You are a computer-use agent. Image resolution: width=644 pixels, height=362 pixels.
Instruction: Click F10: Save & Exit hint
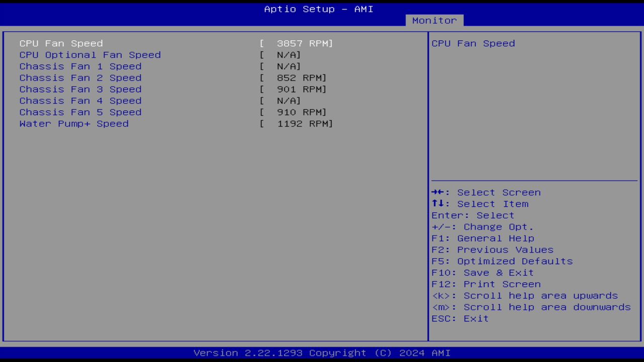pyautogui.click(x=483, y=273)
